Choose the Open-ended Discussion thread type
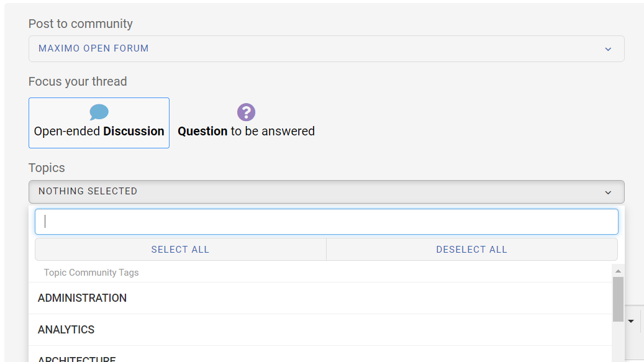The image size is (644, 362). (99, 123)
